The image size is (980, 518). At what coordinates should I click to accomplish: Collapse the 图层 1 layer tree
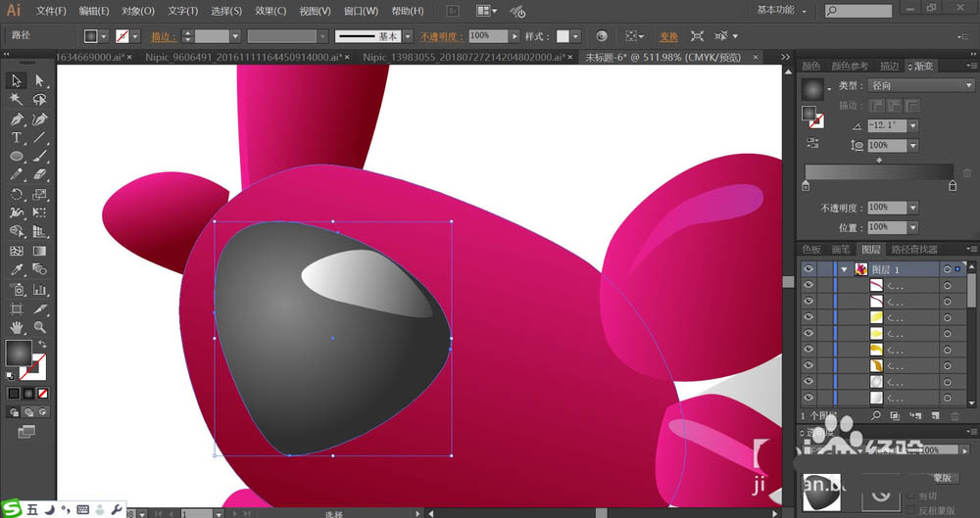pos(845,269)
